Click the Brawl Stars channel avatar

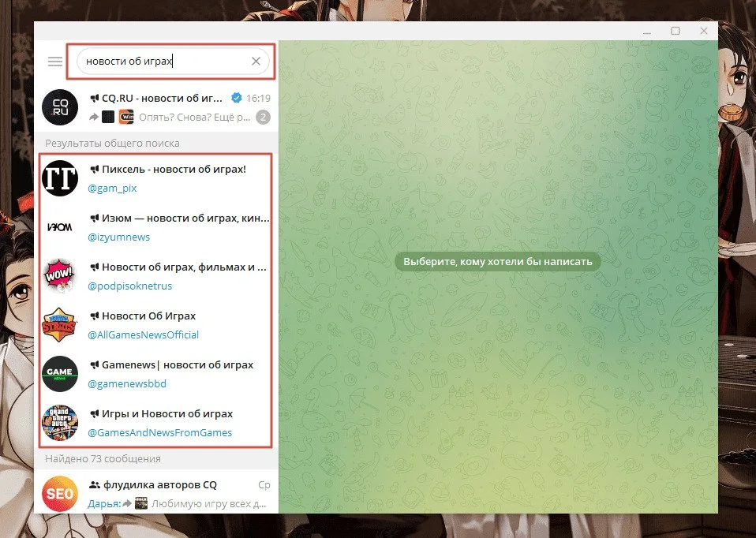point(60,325)
